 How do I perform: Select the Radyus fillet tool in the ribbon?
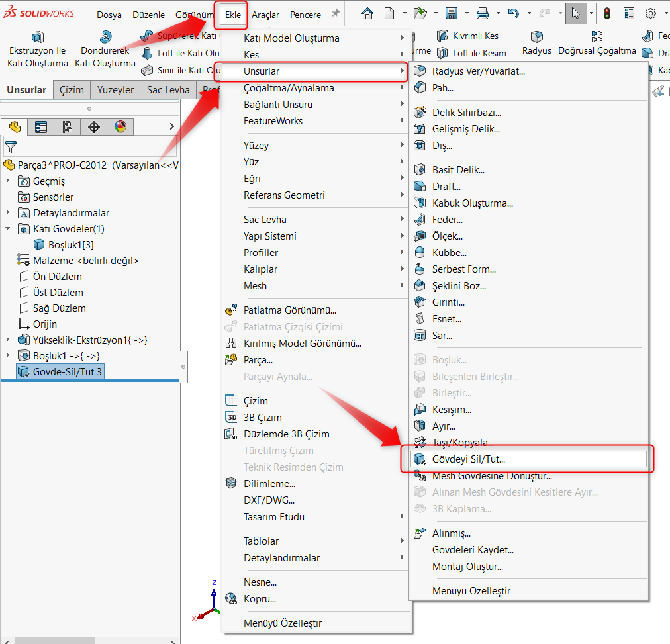click(x=537, y=44)
